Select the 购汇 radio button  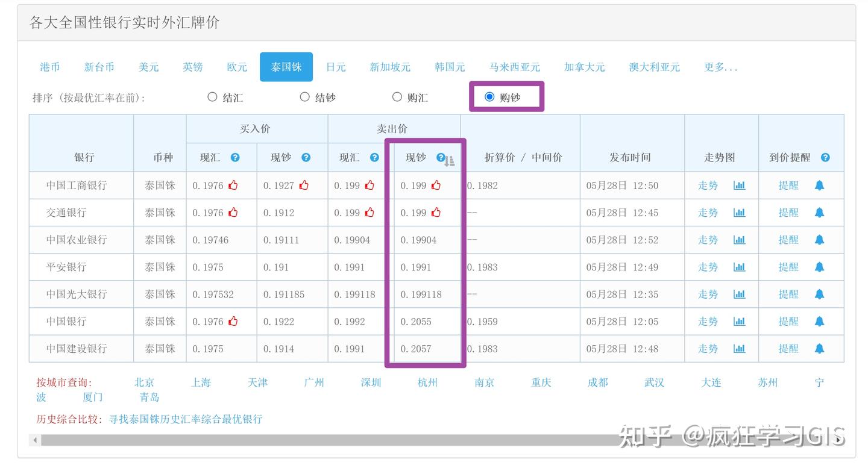coord(397,96)
